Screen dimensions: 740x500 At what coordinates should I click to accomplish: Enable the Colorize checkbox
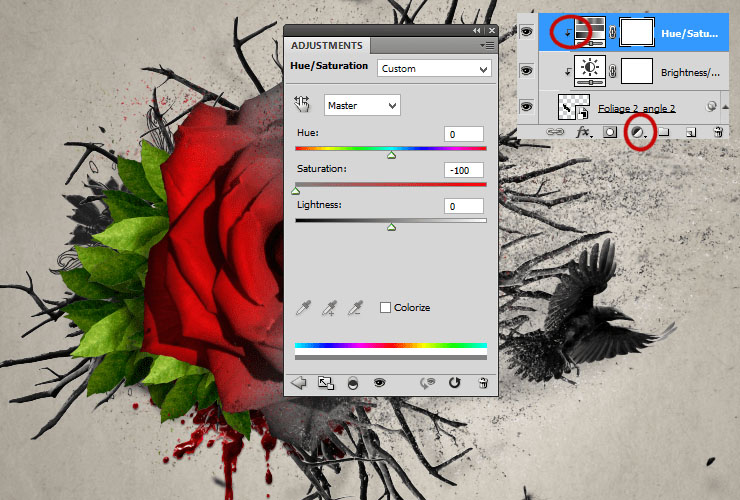(x=385, y=308)
